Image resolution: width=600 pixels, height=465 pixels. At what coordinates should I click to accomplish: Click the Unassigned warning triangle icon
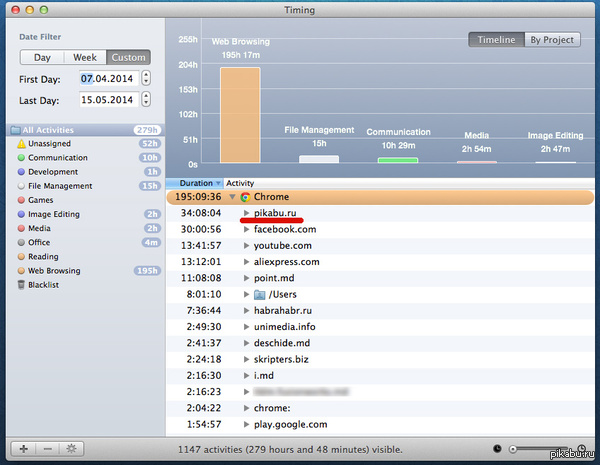[x=19, y=144]
